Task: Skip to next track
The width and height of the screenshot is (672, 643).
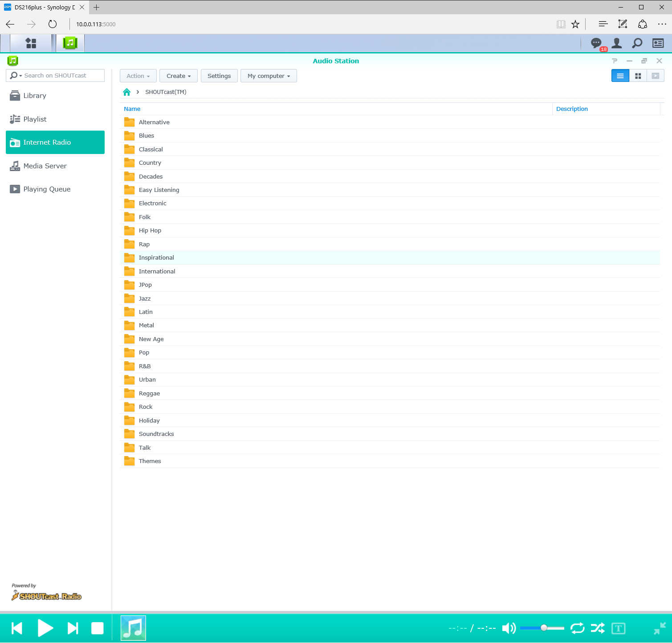Action: pyautogui.click(x=73, y=628)
